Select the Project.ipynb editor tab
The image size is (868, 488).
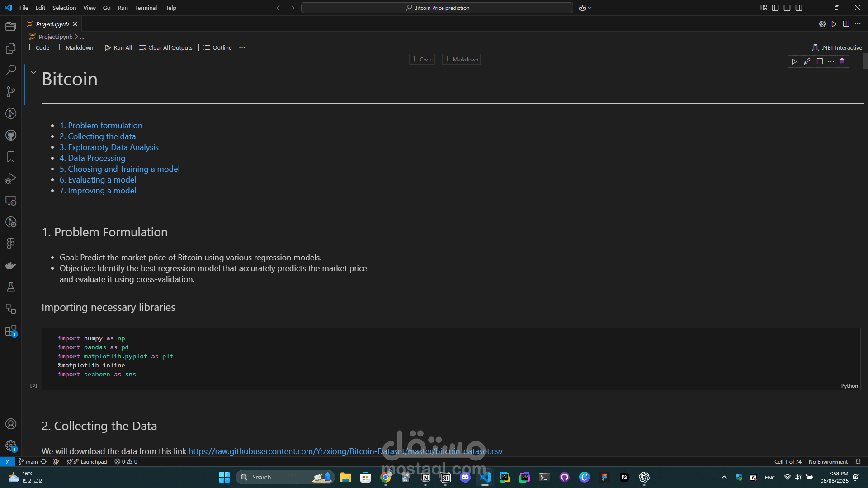tap(52, 24)
